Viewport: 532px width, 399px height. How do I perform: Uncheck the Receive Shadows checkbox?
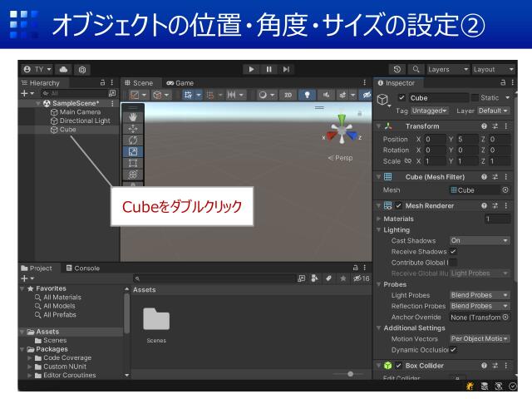click(453, 251)
